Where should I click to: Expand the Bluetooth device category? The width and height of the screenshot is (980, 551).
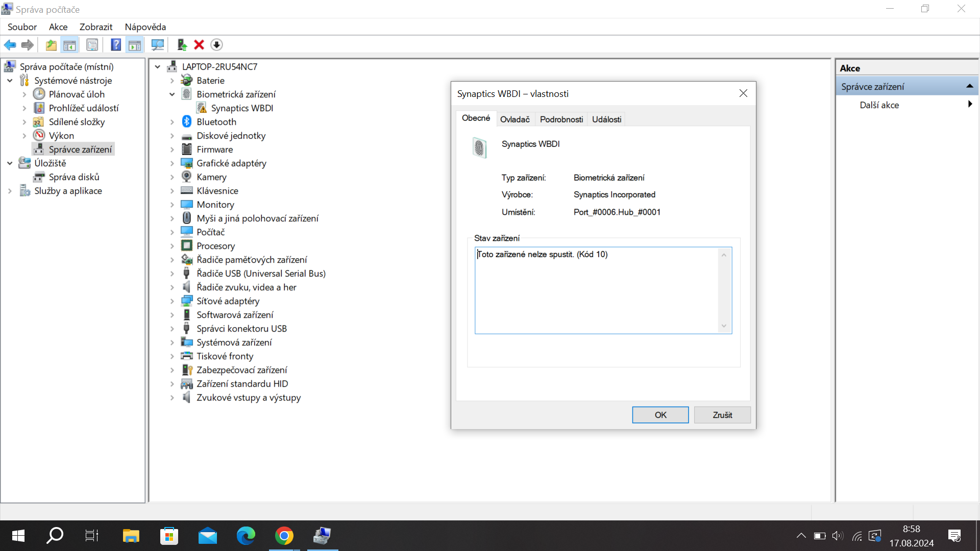point(172,122)
